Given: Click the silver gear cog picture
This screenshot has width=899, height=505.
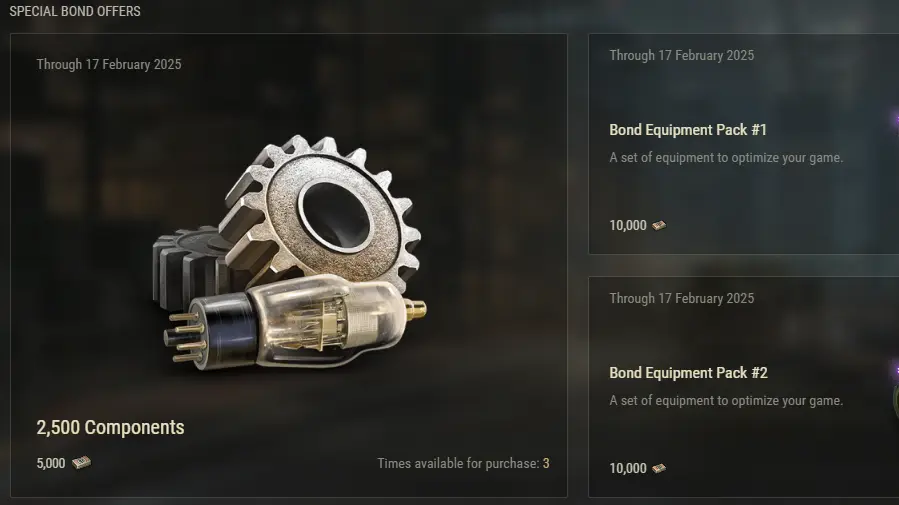Looking at the screenshot, I should tap(321, 212).
